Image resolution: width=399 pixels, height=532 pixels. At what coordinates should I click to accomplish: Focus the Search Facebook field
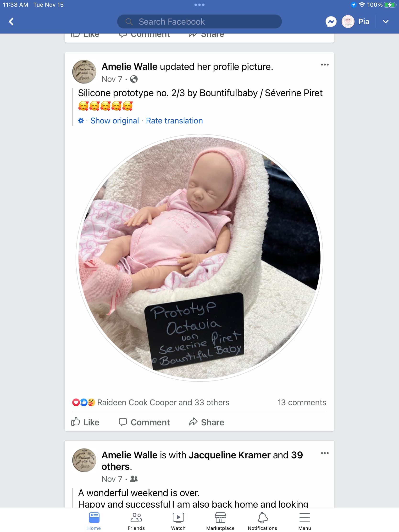(199, 22)
